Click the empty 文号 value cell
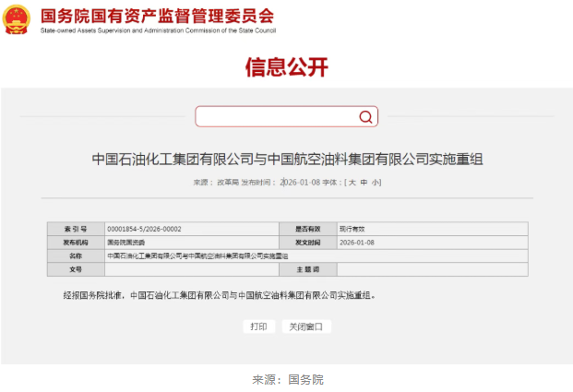 189,269
